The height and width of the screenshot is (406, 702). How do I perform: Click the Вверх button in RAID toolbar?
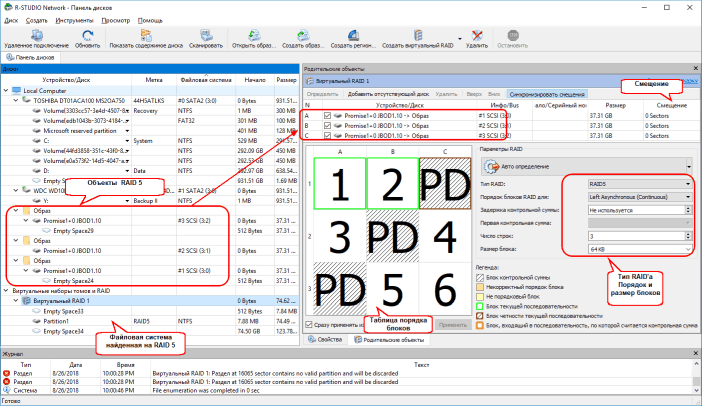coord(474,94)
